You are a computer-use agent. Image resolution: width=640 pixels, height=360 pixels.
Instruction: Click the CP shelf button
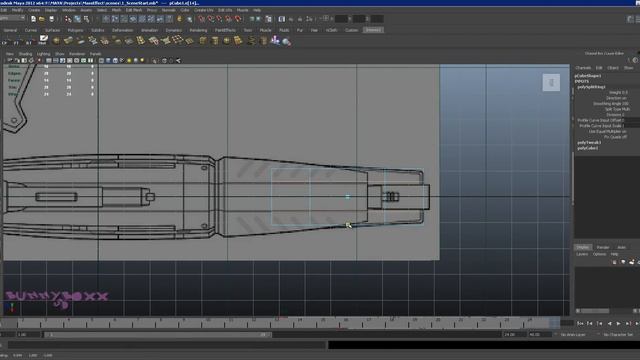click(x=5, y=41)
